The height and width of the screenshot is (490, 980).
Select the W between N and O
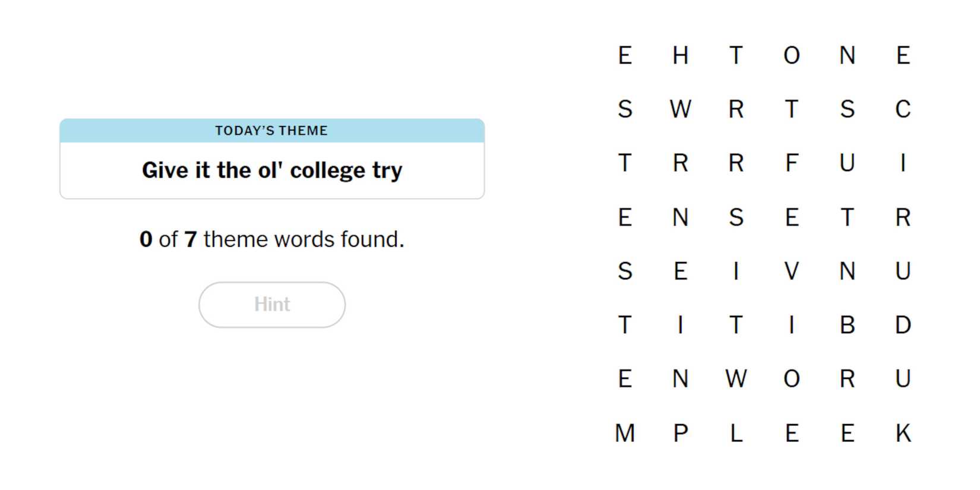coord(736,379)
